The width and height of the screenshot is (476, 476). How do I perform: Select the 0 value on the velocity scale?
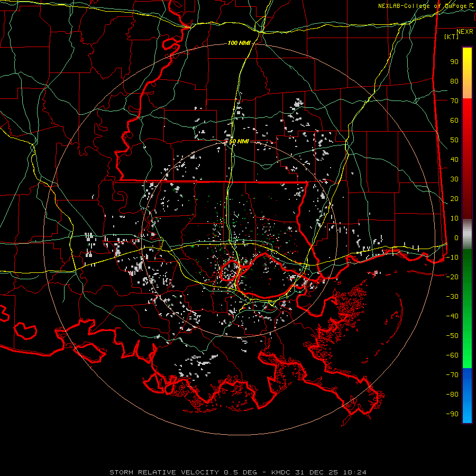(x=456, y=237)
